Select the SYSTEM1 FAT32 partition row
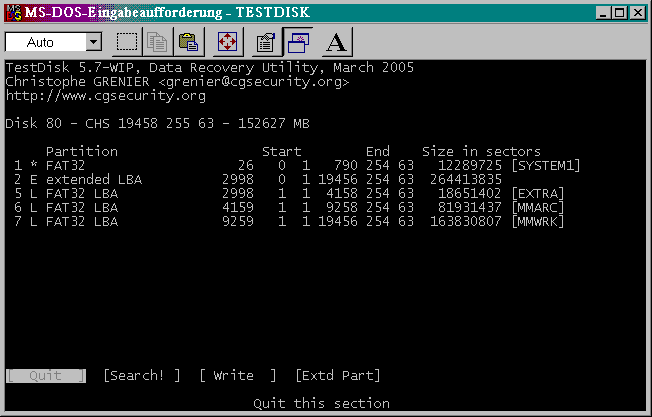 297,166
